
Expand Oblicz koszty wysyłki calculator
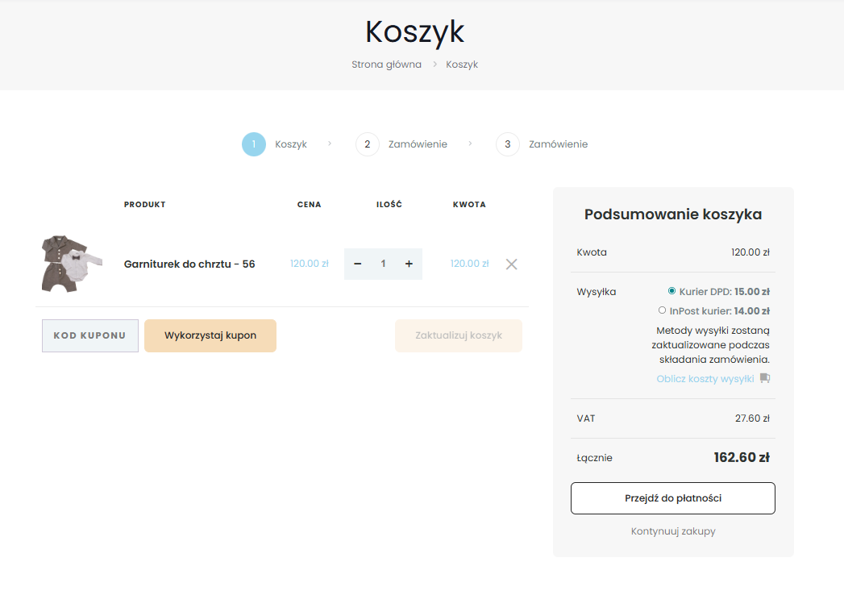pyautogui.click(x=705, y=379)
